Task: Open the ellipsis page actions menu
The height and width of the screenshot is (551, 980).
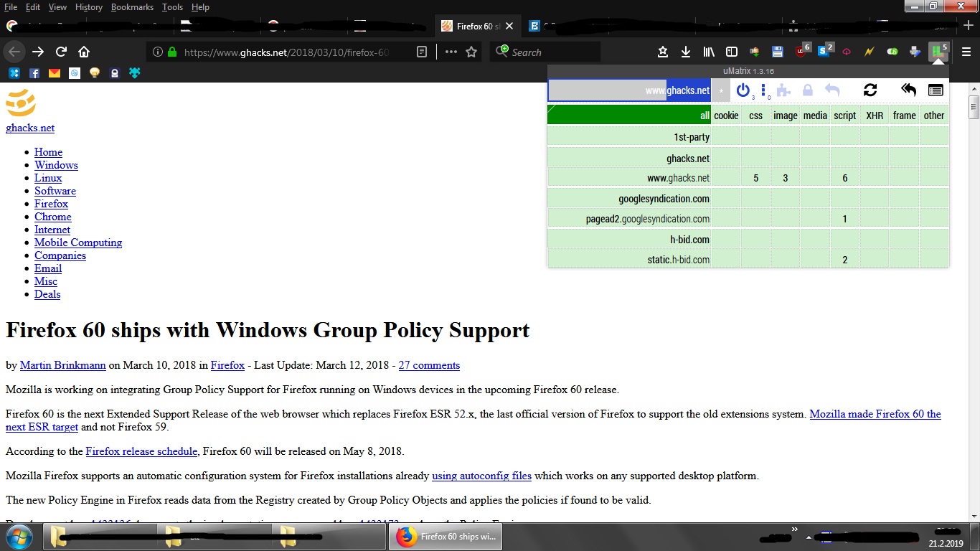Action: 451,51
